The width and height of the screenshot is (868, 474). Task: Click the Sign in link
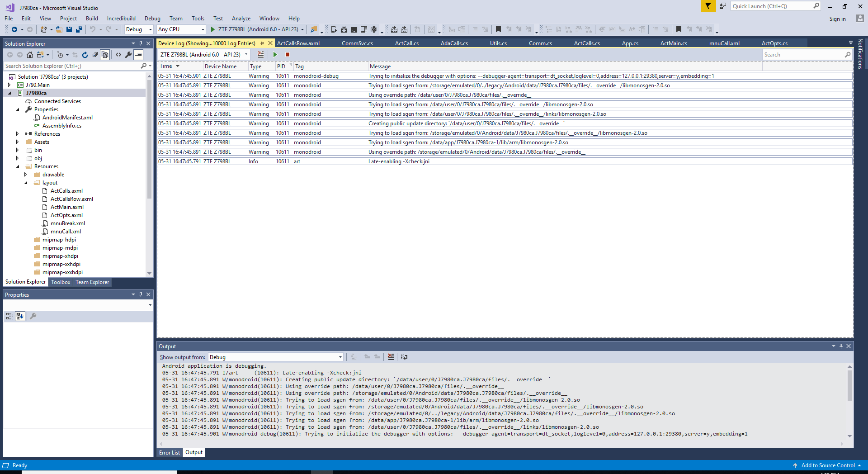tap(837, 19)
